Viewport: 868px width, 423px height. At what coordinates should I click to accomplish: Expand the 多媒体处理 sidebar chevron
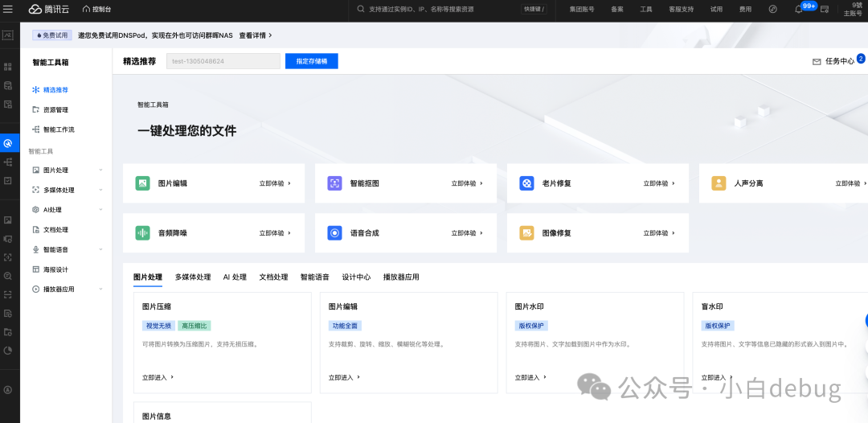(100, 190)
